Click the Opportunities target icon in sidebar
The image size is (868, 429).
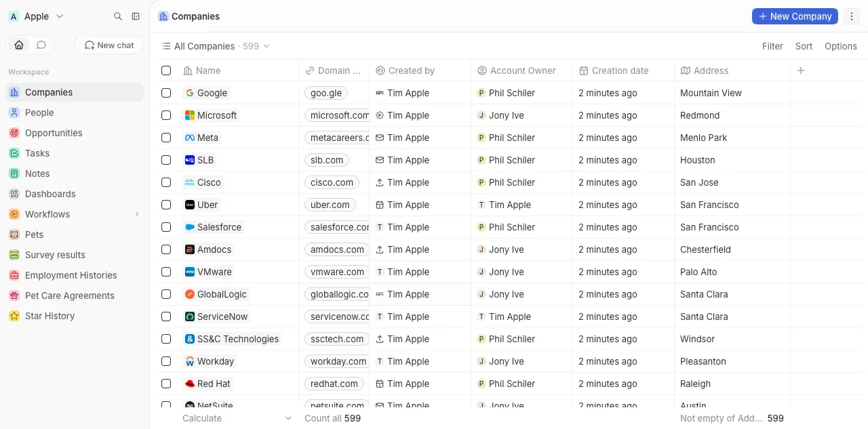click(14, 133)
